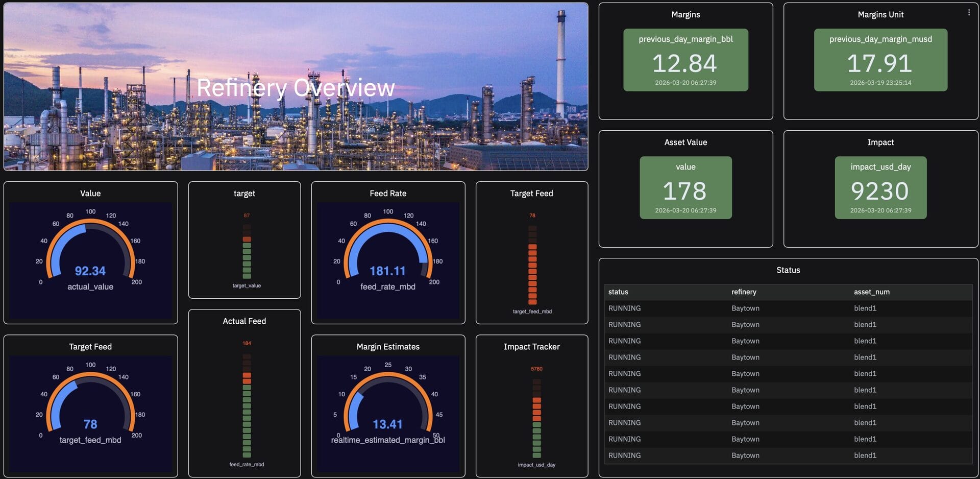Viewport: 980px width, 479px height.
Task: Select the previous_day_margin_musd tile showing 17.91
Action: tap(880, 60)
